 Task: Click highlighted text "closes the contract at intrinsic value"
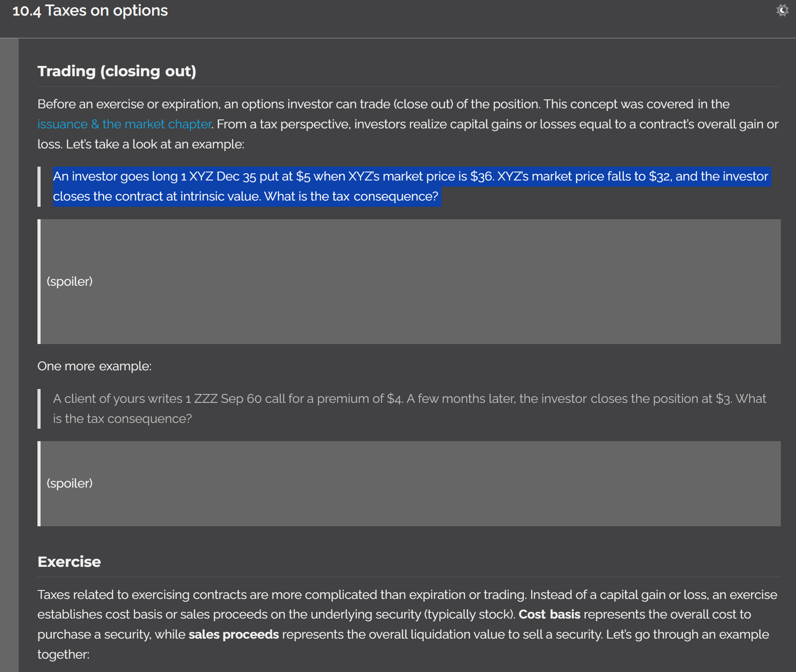tap(157, 197)
